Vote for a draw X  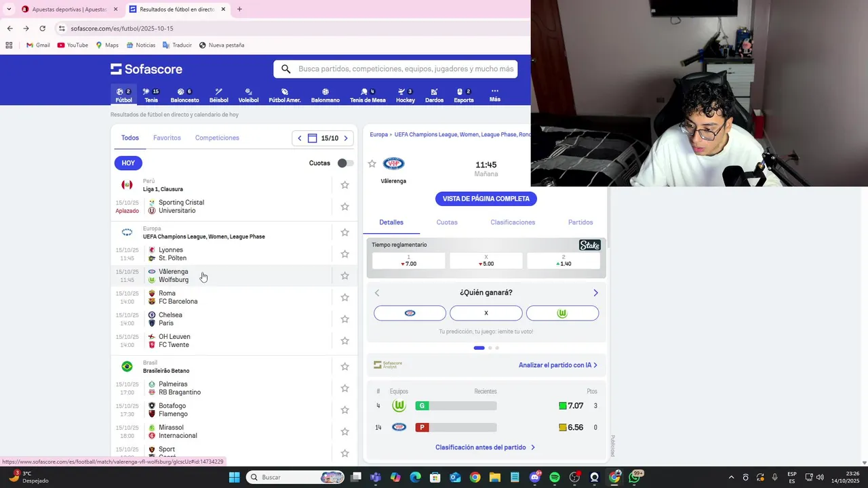(486, 313)
